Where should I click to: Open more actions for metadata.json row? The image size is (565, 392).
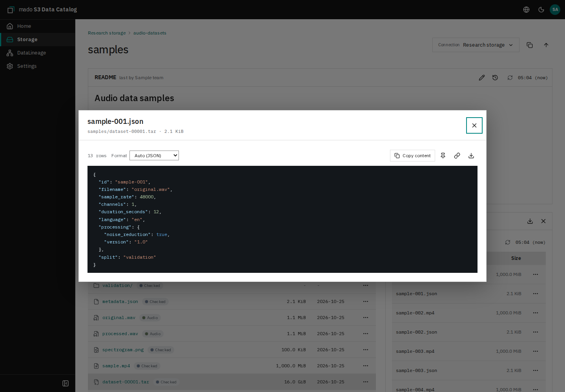tap(366, 302)
